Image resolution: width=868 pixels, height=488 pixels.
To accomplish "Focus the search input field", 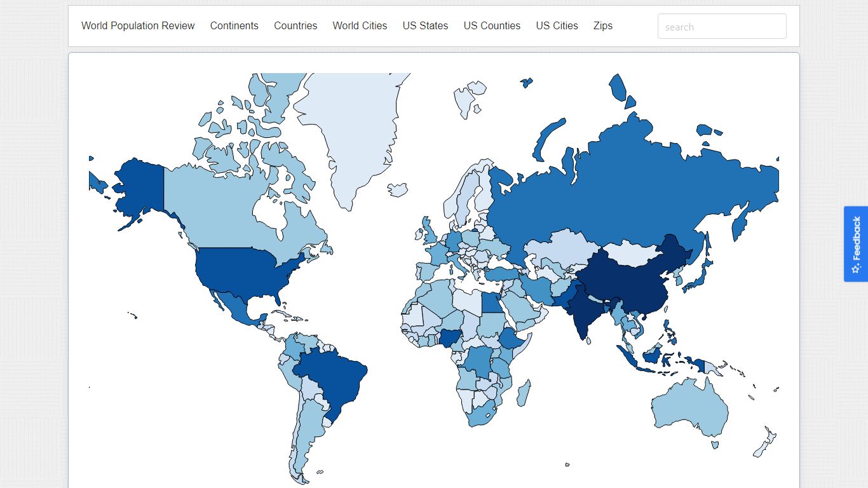I will tap(722, 27).
